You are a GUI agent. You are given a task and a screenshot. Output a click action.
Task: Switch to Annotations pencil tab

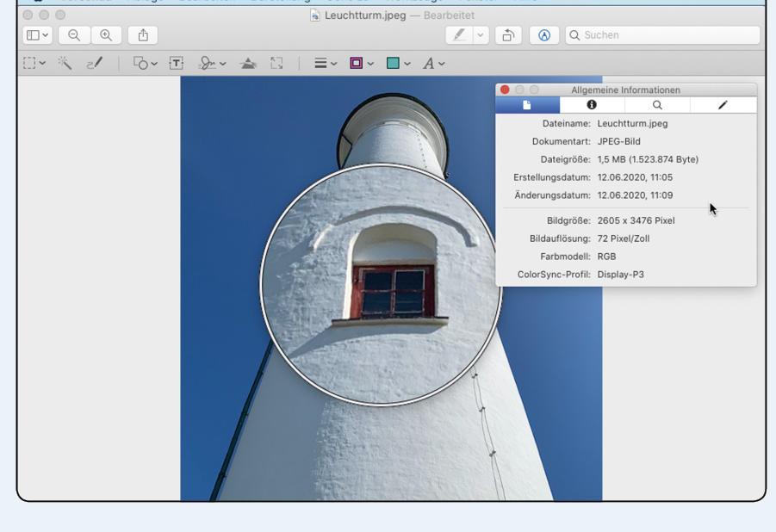(723, 105)
